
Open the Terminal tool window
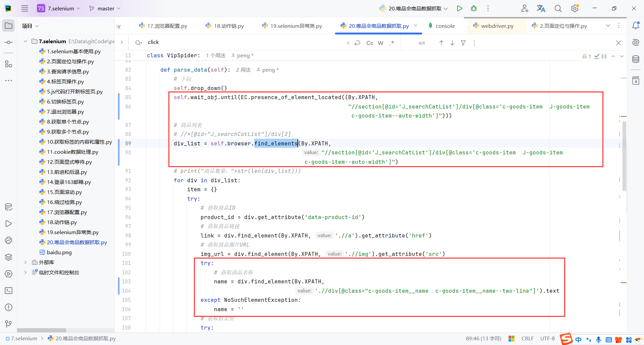coord(9,291)
